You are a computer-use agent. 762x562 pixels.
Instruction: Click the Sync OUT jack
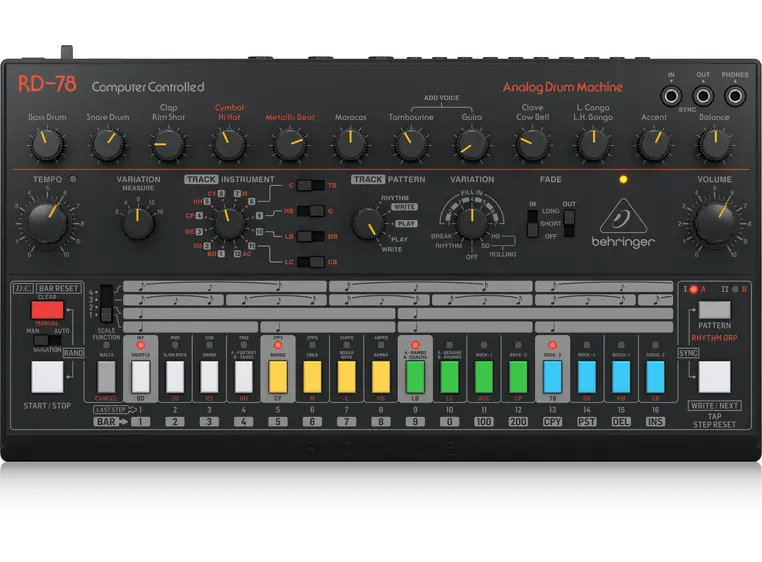(x=703, y=96)
